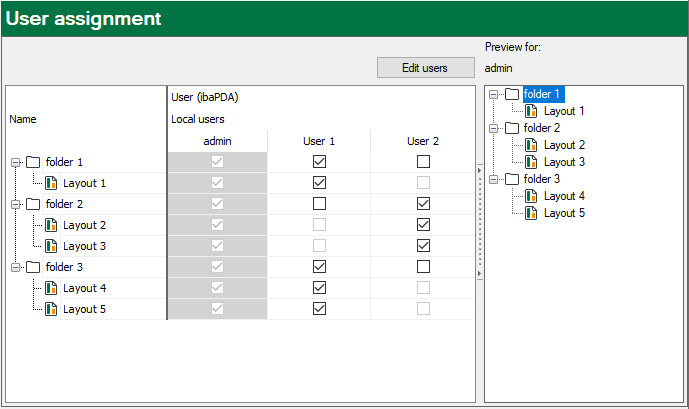
Task: Uncheck User 2 for Layout 3
Action: click(423, 246)
